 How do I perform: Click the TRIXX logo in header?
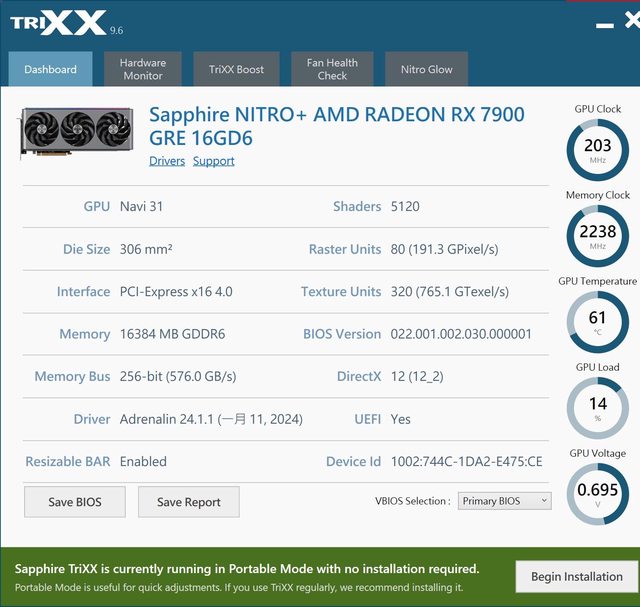click(x=58, y=22)
